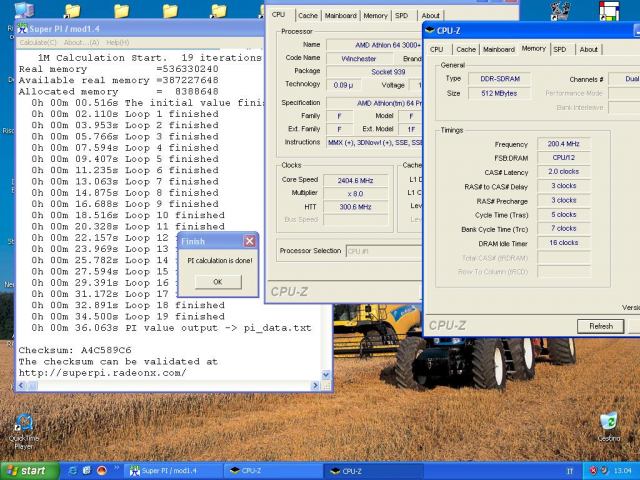Open the Cestino recycle bin icon
The height and width of the screenshot is (480, 640).
(x=608, y=421)
